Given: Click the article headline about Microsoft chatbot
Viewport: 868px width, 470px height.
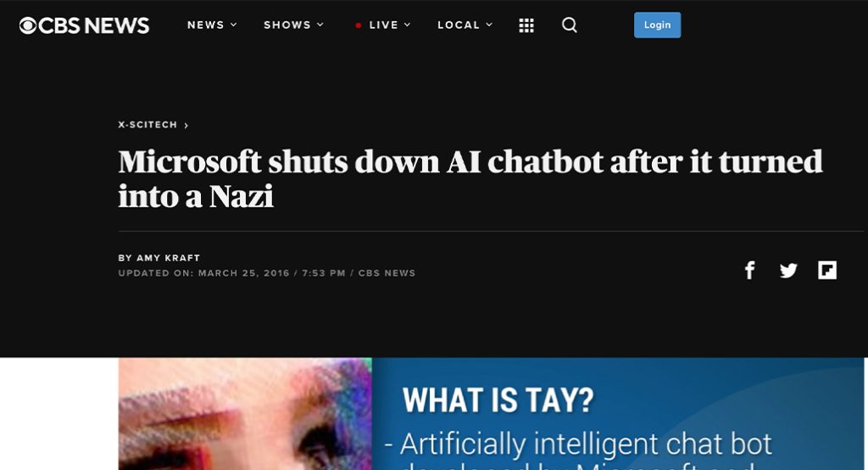Looking at the screenshot, I should [470, 178].
